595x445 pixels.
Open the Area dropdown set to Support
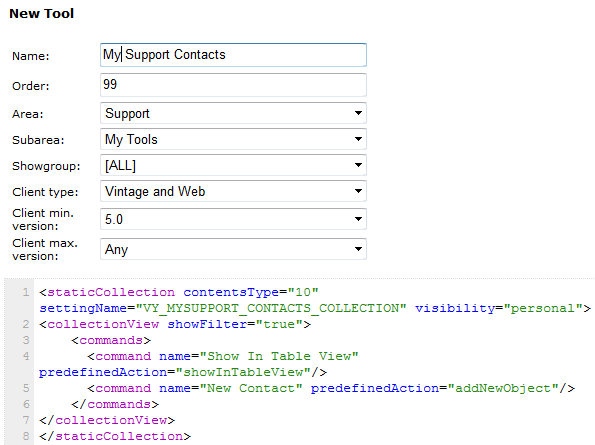coord(233,113)
